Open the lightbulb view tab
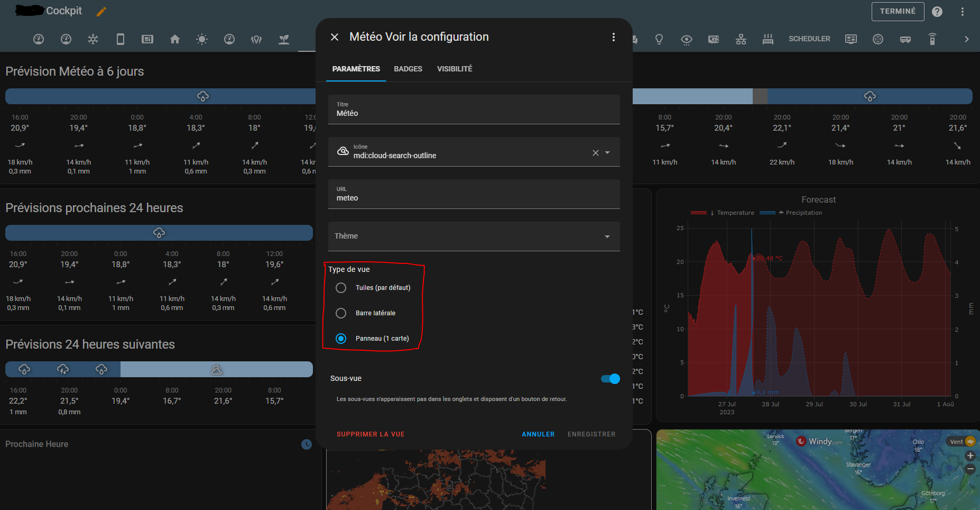Viewport: 980px width, 510px height. [659, 39]
